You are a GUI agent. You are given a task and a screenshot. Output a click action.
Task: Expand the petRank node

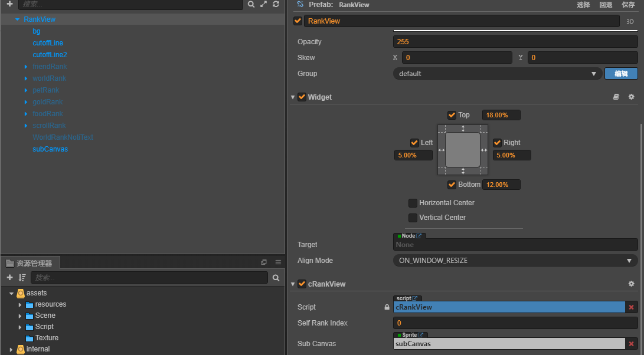(26, 90)
